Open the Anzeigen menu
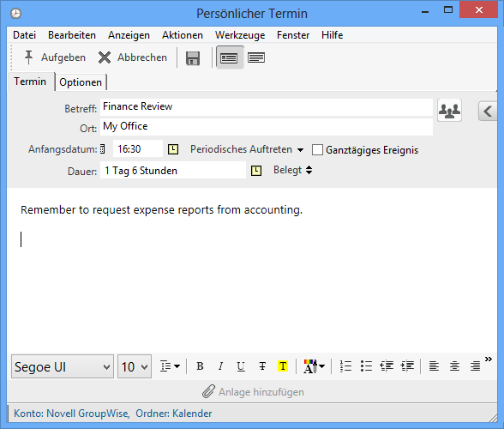The image size is (504, 429). tap(129, 35)
